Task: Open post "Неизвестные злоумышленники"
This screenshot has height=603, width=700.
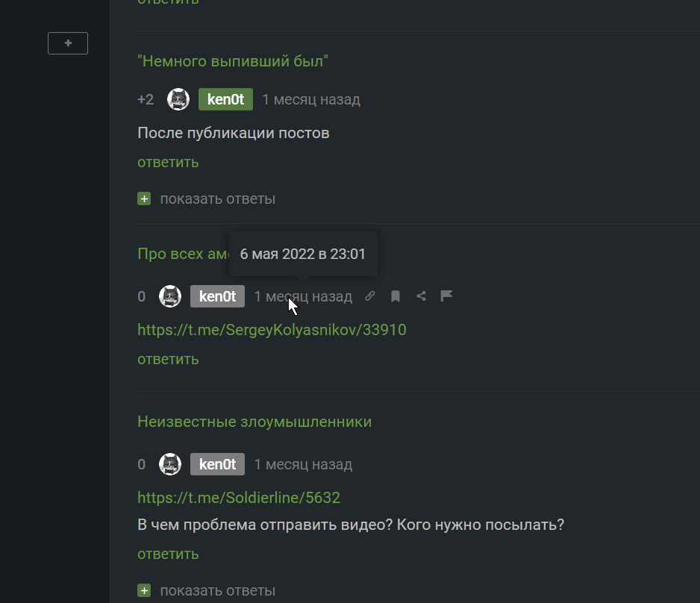Action: (254, 422)
